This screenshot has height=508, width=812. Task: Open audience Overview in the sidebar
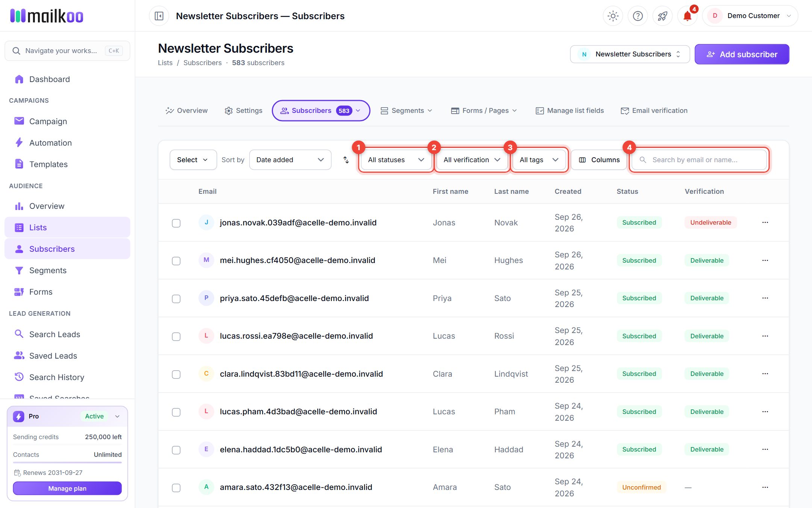click(67, 206)
